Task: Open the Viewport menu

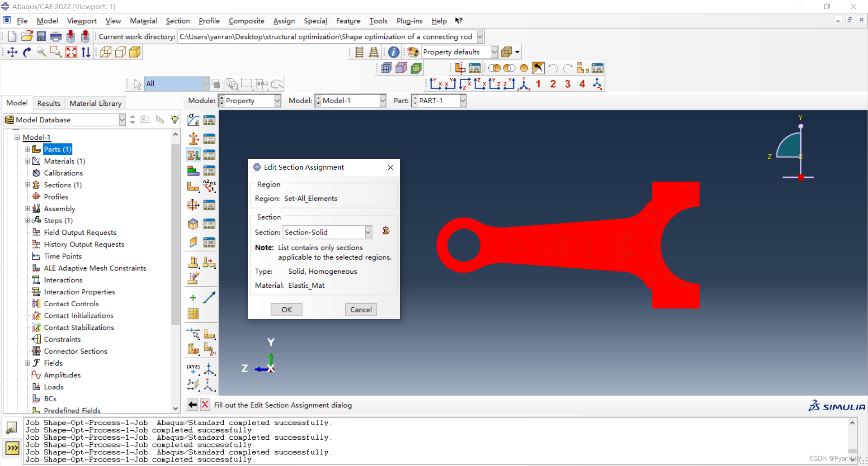Action: [x=82, y=21]
